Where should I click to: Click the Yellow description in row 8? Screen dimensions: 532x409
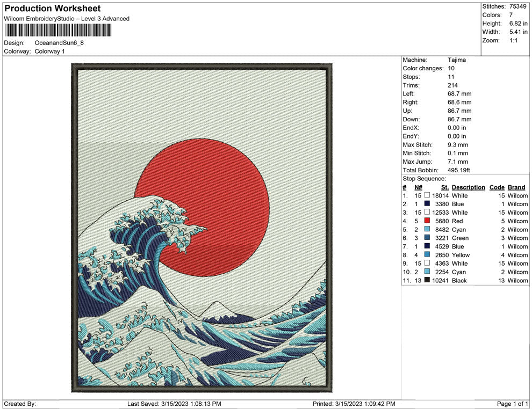click(461, 255)
